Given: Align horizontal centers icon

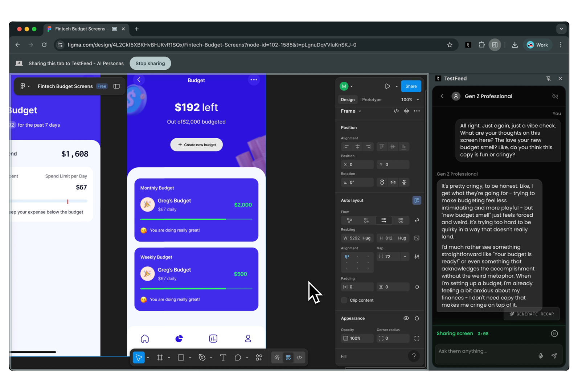Looking at the screenshot, I should pyautogui.click(x=357, y=147).
